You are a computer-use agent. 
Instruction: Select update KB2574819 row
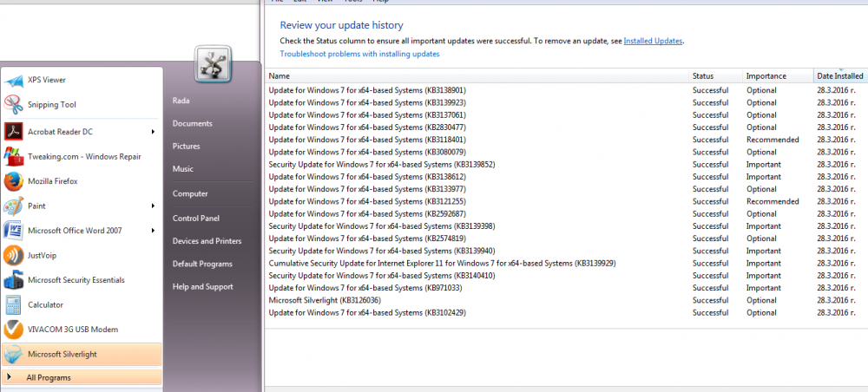coord(566,238)
